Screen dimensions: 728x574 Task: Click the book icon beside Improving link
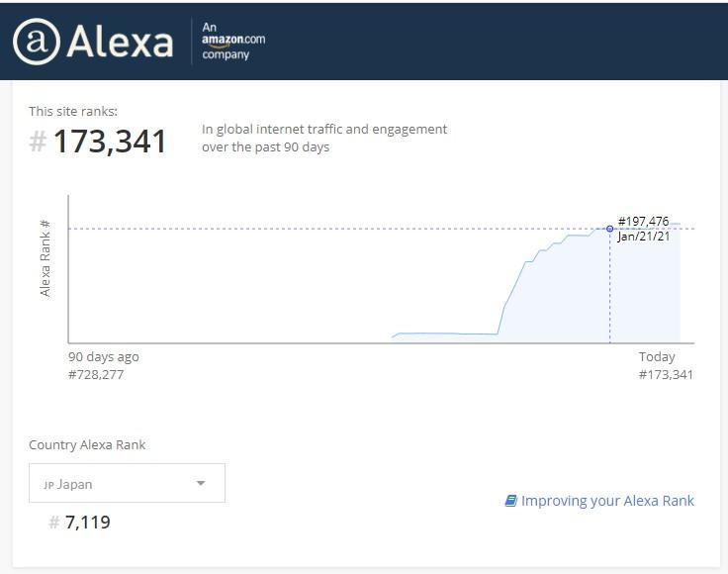[510, 501]
